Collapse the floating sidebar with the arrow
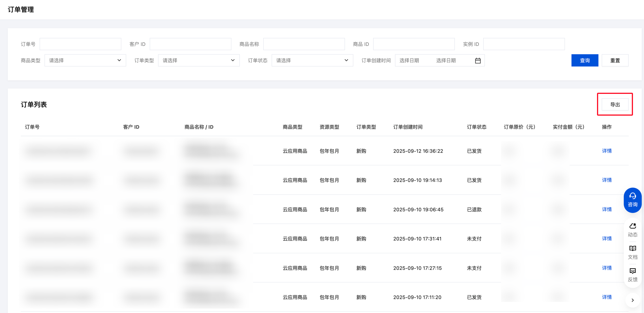This screenshot has width=644, height=313. [x=632, y=300]
